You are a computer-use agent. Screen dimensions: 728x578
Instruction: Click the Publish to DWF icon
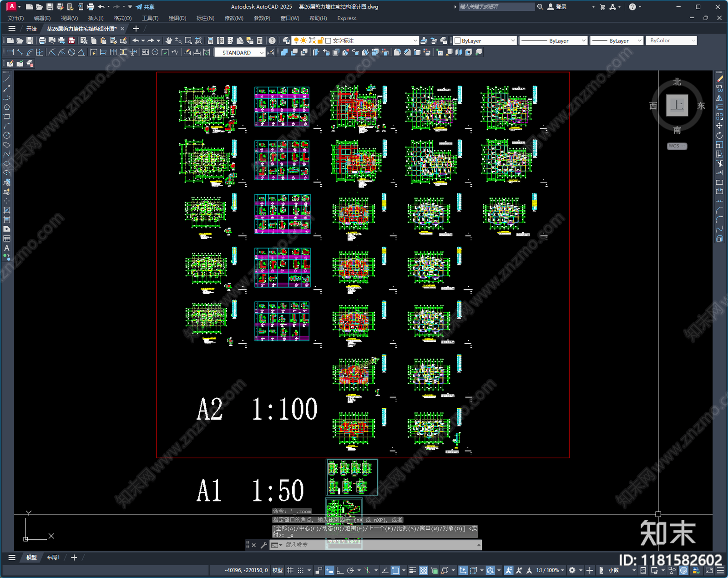pyautogui.click(x=71, y=41)
